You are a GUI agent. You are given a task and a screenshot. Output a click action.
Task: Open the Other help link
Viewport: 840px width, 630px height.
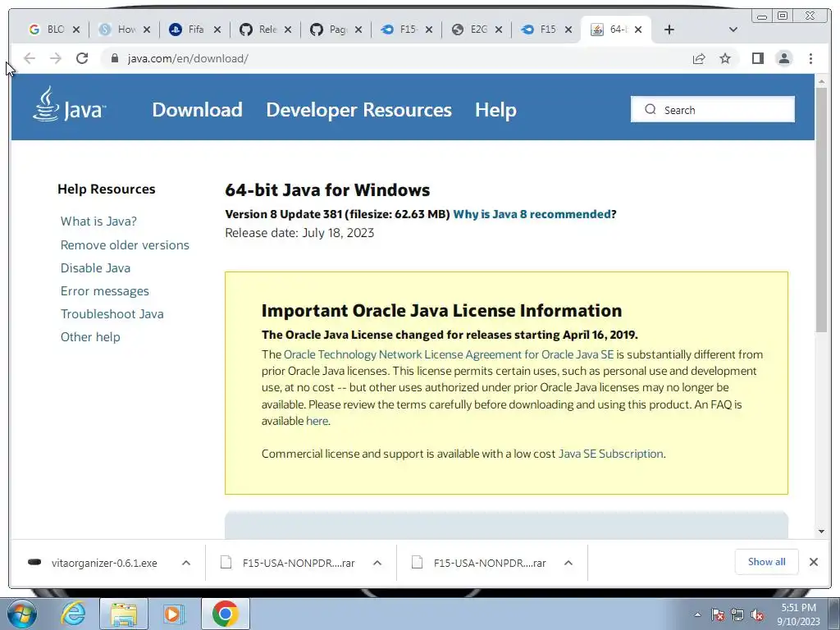click(x=90, y=337)
